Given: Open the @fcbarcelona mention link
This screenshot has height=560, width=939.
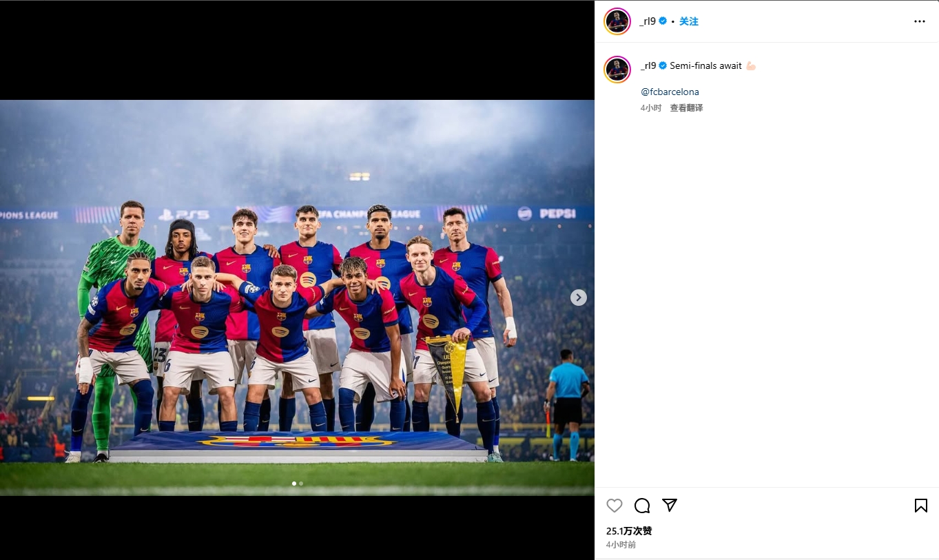Looking at the screenshot, I should [670, 92].
